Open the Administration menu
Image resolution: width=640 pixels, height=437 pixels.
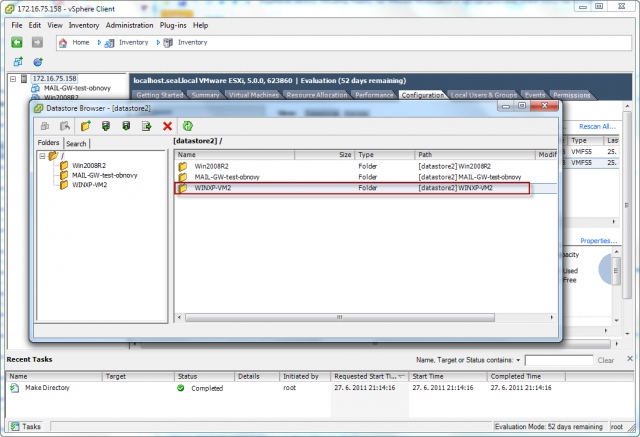tap(129, 25)
